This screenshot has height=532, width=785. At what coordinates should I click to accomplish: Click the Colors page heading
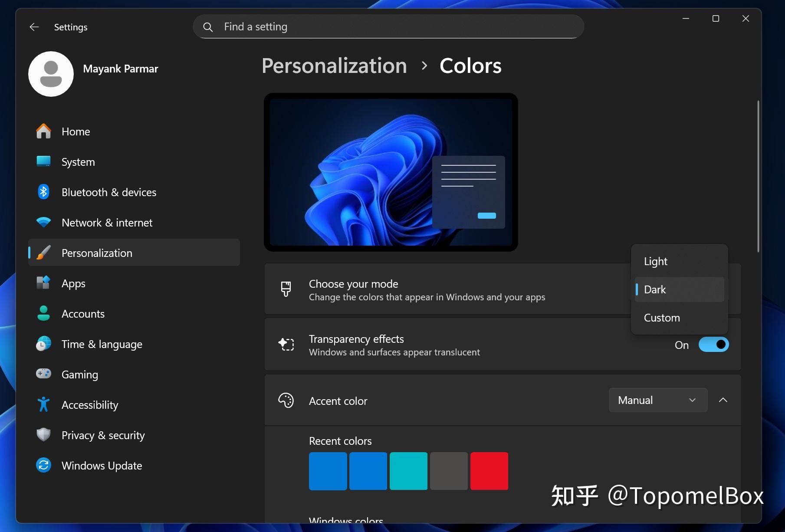pos(470,66)
